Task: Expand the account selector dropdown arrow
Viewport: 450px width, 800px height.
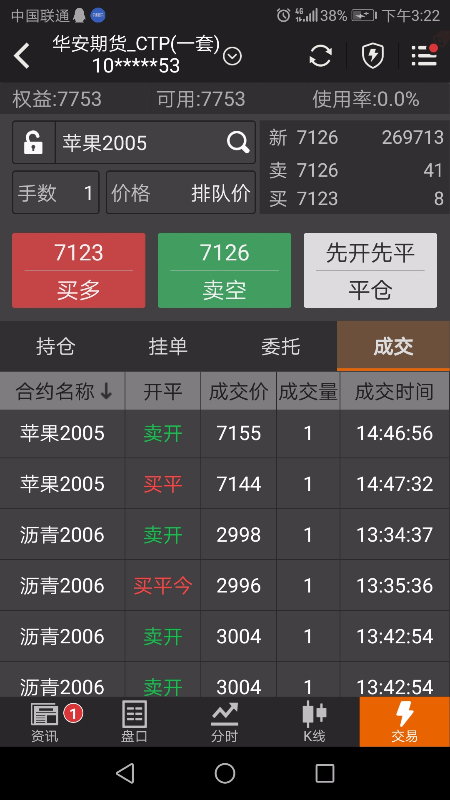Action: (x=233, y=56)
